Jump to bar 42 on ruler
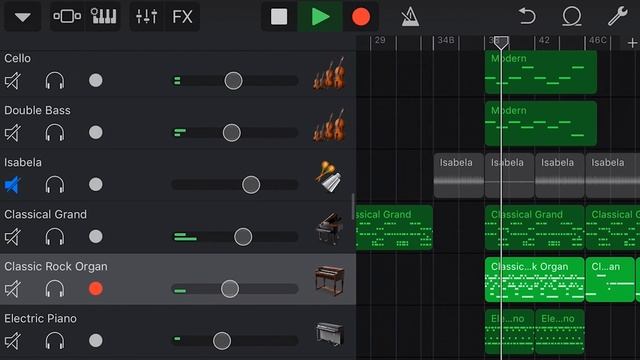The height and width of the screenshot is (360, 640). (544, 40)
